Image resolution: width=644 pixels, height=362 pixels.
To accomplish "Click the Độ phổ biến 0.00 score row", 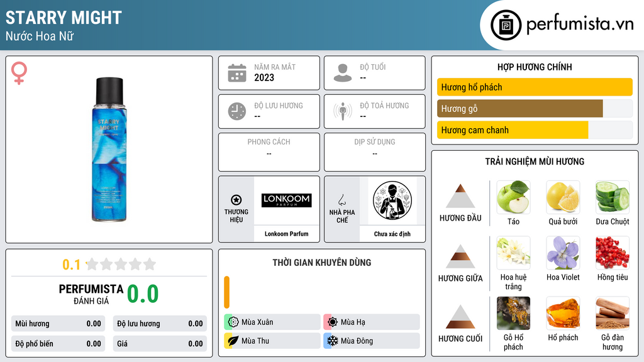I will click(x=58, y=344).
